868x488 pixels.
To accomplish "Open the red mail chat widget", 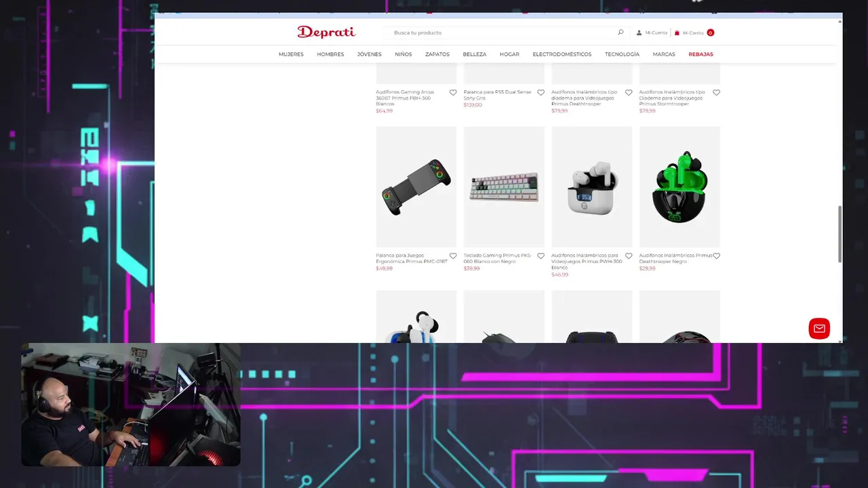I will 819,329.
